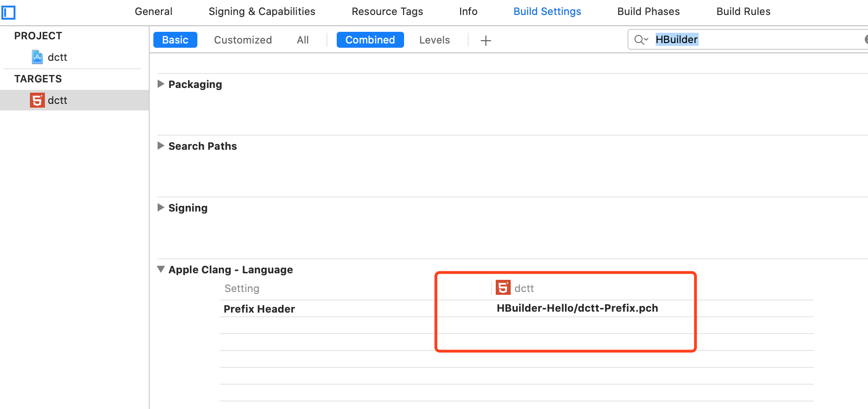This screenshot has height=409, width=868.
Task: Expand the Search Paths section
Action: [x=161, y=146]
